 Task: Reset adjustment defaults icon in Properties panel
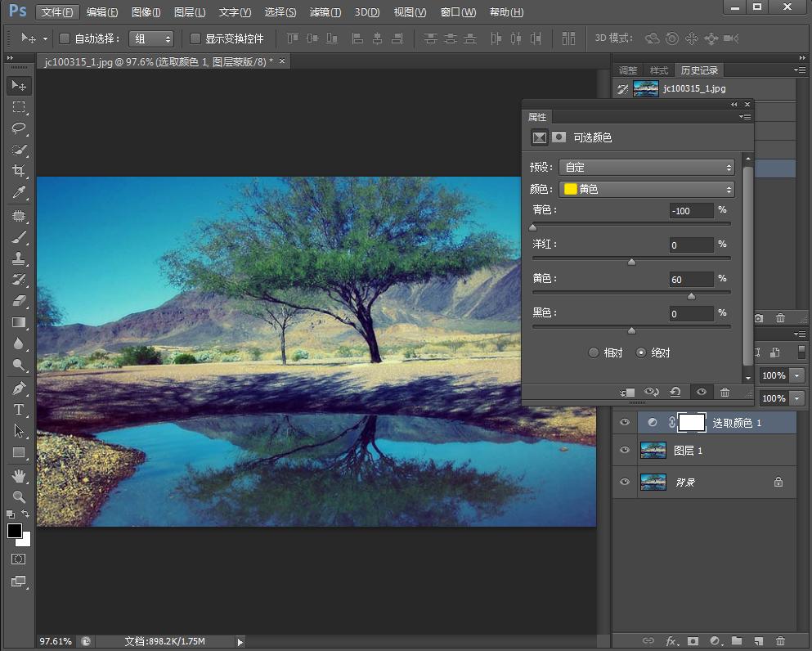[x=675, y=392]
